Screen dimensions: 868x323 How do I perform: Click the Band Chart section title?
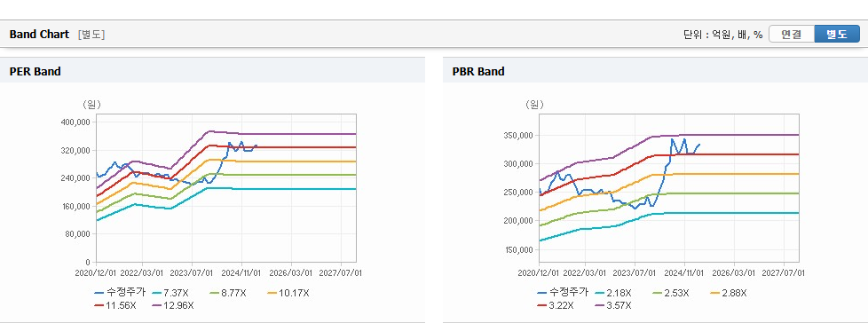[39, 35]
